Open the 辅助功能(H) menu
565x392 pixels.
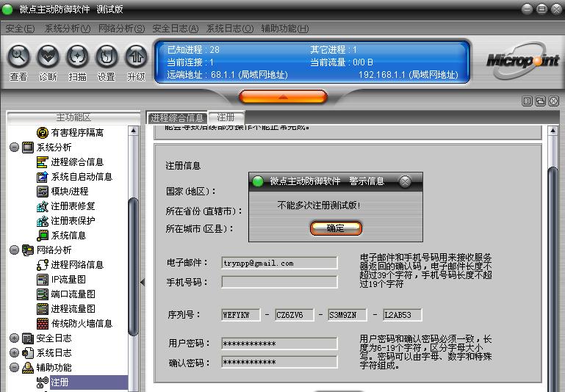point(285,29)
